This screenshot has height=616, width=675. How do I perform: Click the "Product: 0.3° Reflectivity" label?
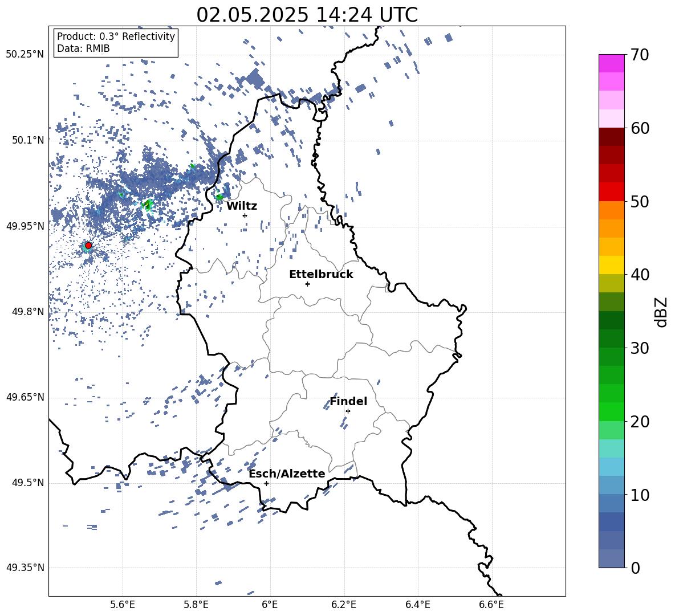coord(116,36)
